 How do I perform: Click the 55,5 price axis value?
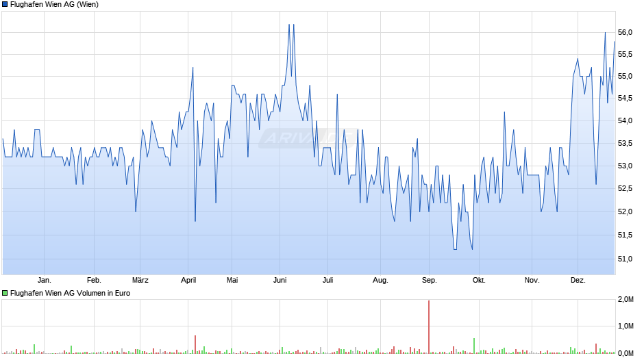pyautogui.click(x=625, y=54)
